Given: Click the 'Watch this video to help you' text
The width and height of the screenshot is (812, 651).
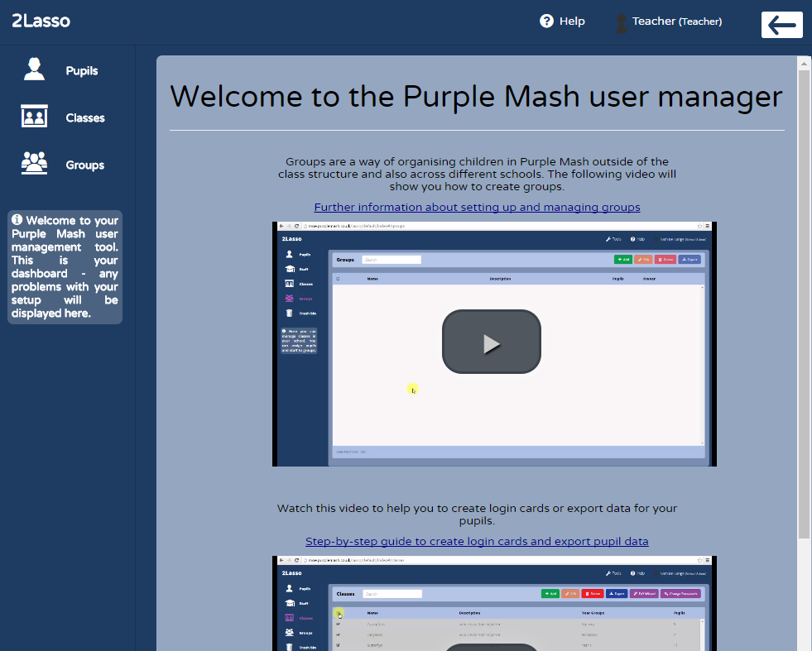Looking at the screenshot, I should point(477,515).
